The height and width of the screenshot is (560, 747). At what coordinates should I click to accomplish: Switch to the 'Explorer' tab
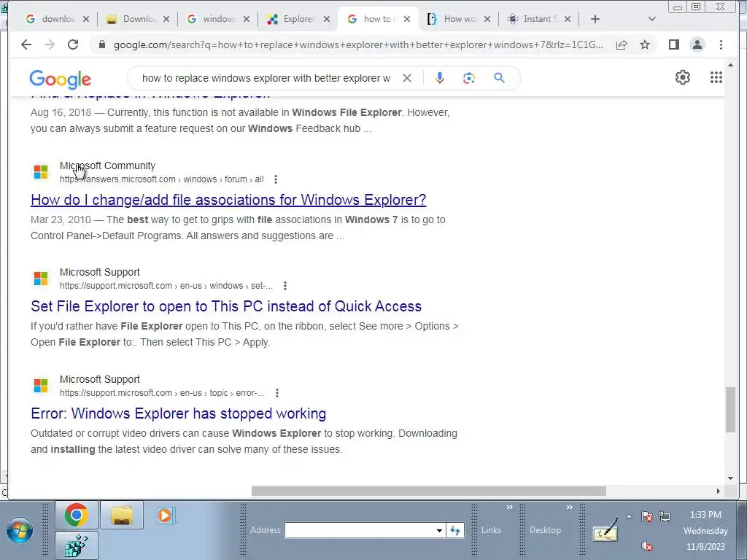pos(292,19)
